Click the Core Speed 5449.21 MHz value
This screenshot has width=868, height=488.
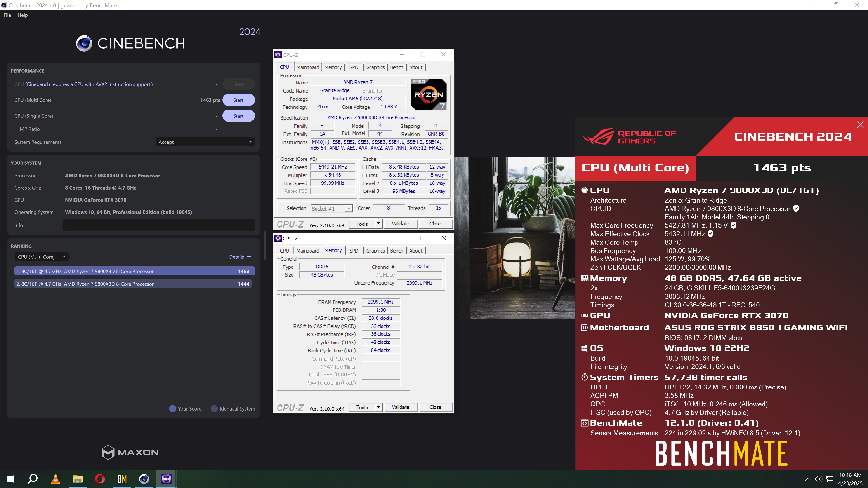(333, 167)
